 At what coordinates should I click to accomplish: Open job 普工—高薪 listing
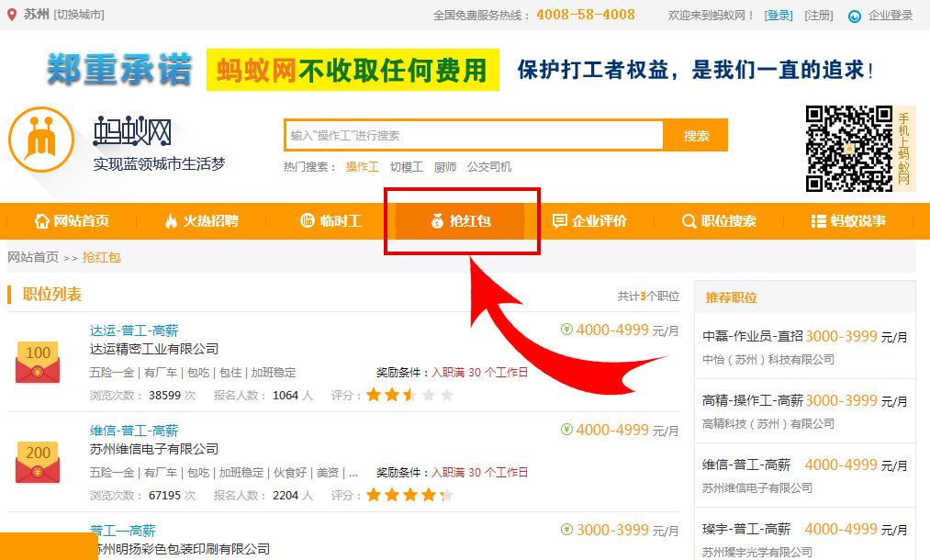123,531
